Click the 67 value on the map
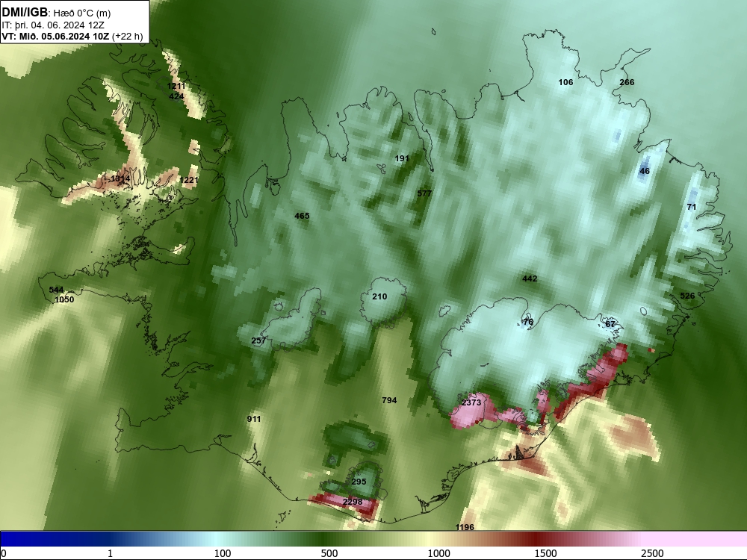 coord(610,324)
